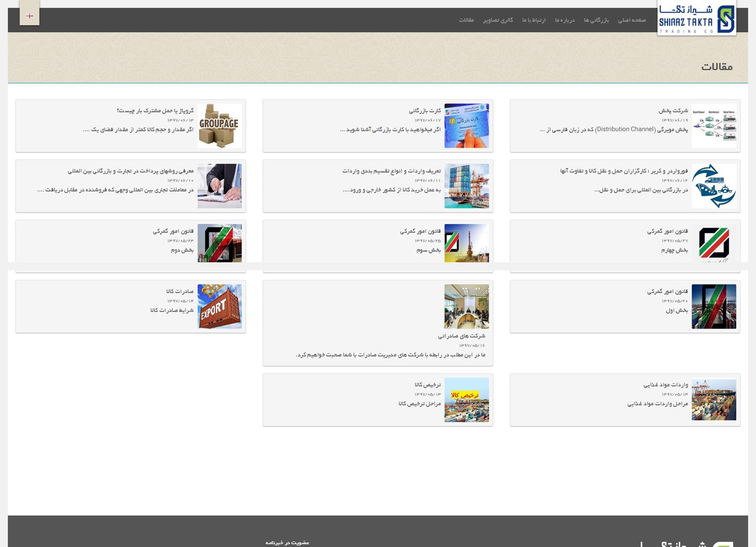Open ارتباط با ما menu item
Viewport: 756px width, 547px height.
point(534,20)
